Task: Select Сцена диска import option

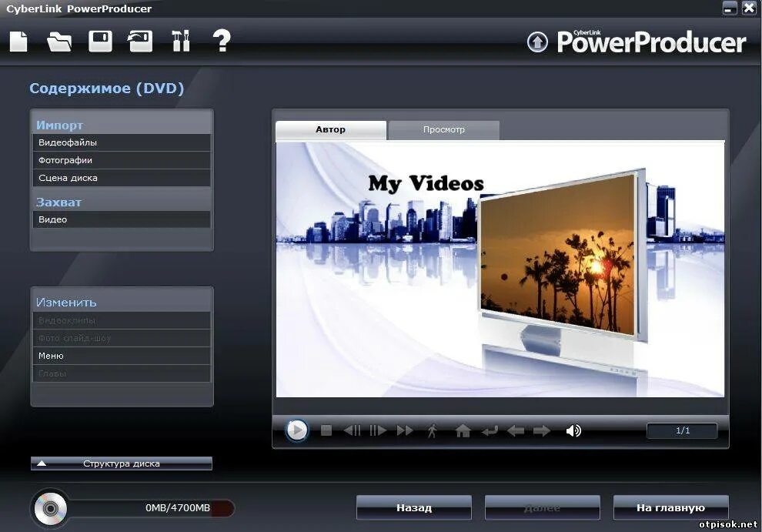Action: 122,178
